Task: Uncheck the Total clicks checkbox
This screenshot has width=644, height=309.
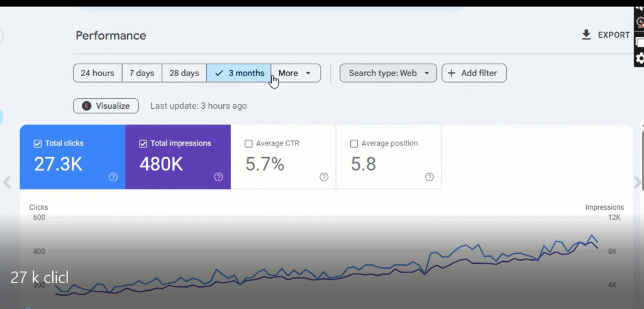Action: pos(38,143)
